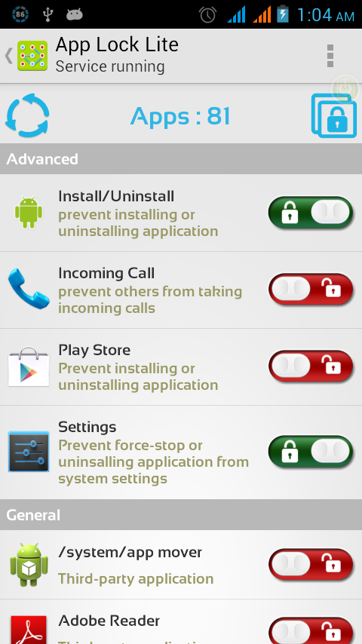Tap the Play Store shopping bag icon

29,366
